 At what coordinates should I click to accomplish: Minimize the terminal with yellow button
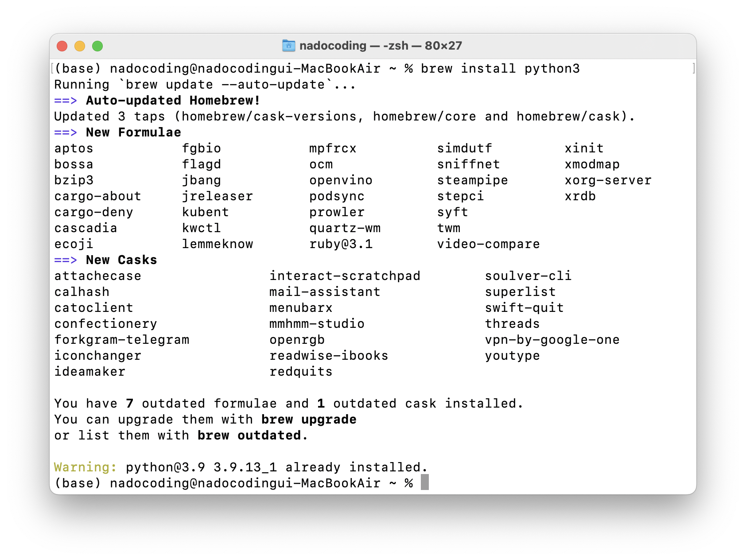80,46
